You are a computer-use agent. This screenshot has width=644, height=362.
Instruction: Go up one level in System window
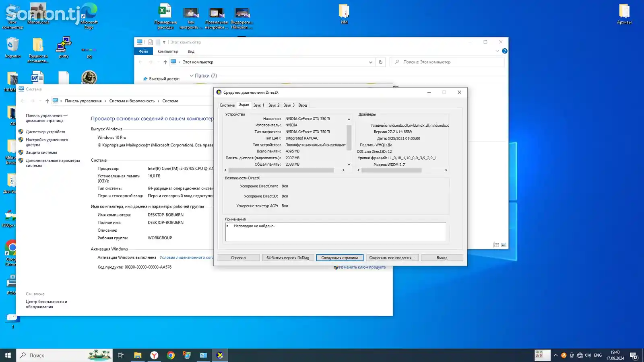pos(47,101)
